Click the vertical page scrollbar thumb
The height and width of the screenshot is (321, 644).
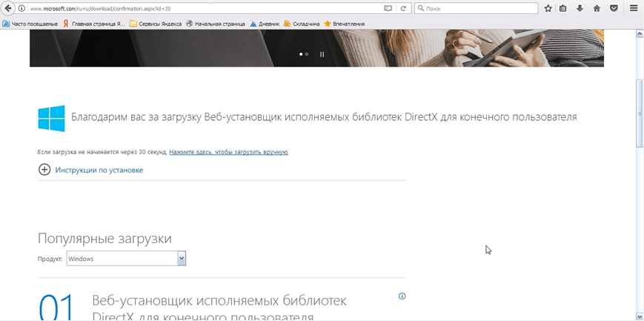pos(640,113)
